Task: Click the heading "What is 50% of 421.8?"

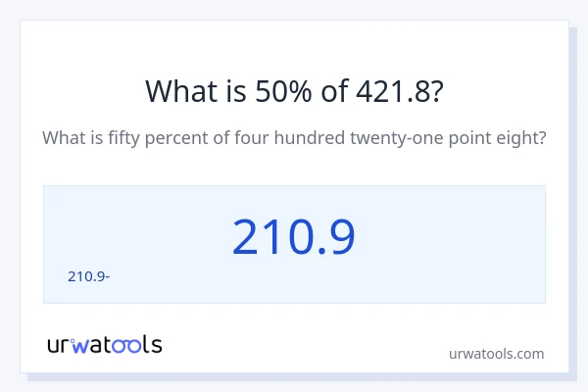Action: coord(294,90)
